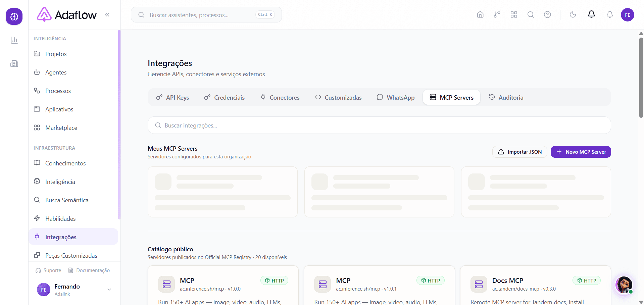Open the FE profile avatar in top bar

(628, 15)
